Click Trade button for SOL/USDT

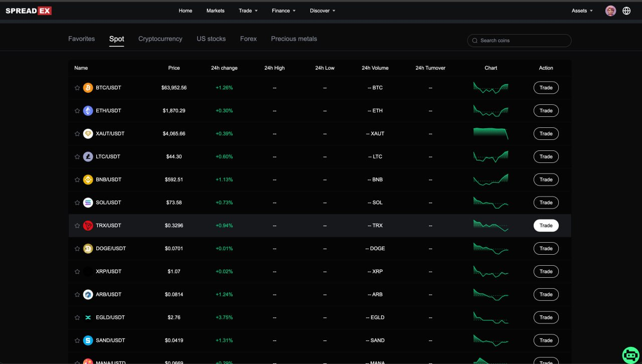point(546,203)
